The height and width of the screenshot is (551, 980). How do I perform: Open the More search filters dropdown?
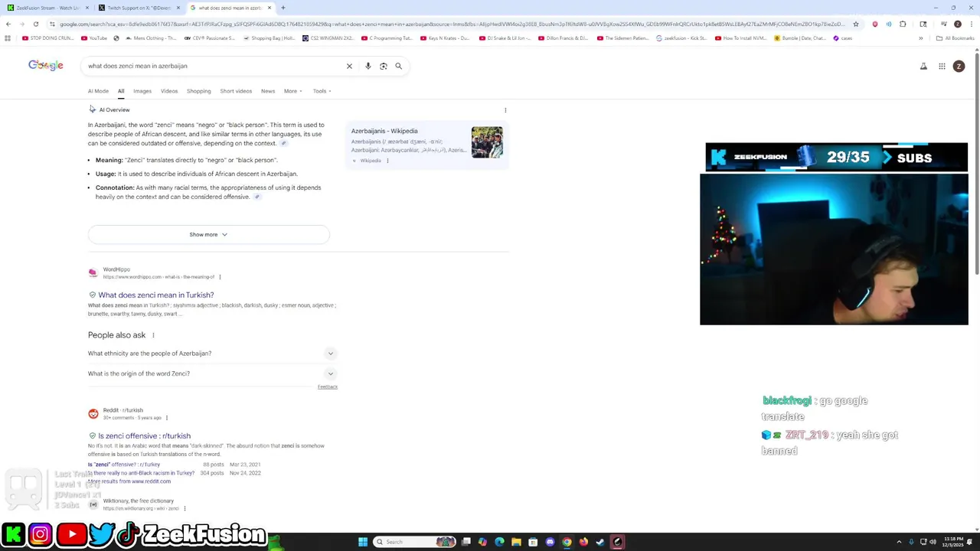(293, 91)
